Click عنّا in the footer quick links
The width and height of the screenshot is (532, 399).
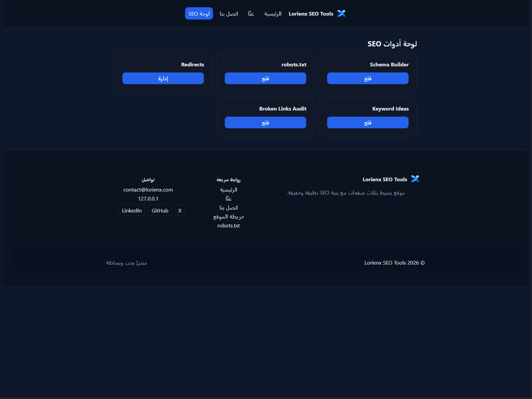tap(229, 198)
